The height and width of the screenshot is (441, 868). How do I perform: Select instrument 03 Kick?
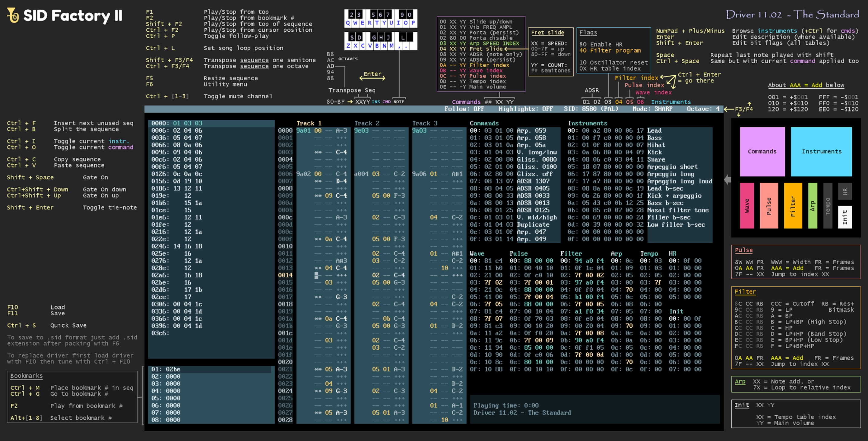pyautogui.click(x=640, y=152)
